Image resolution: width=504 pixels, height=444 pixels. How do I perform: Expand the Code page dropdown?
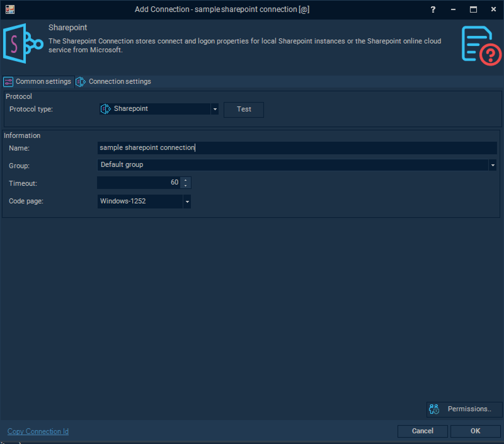187,202
